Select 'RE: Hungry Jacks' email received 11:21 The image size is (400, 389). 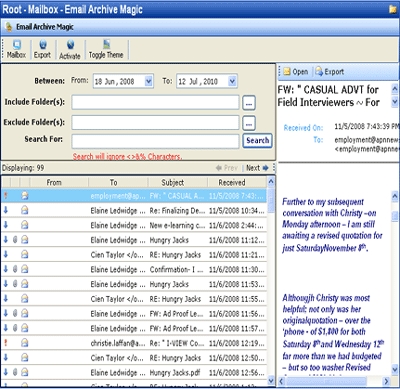coord(134,254)
